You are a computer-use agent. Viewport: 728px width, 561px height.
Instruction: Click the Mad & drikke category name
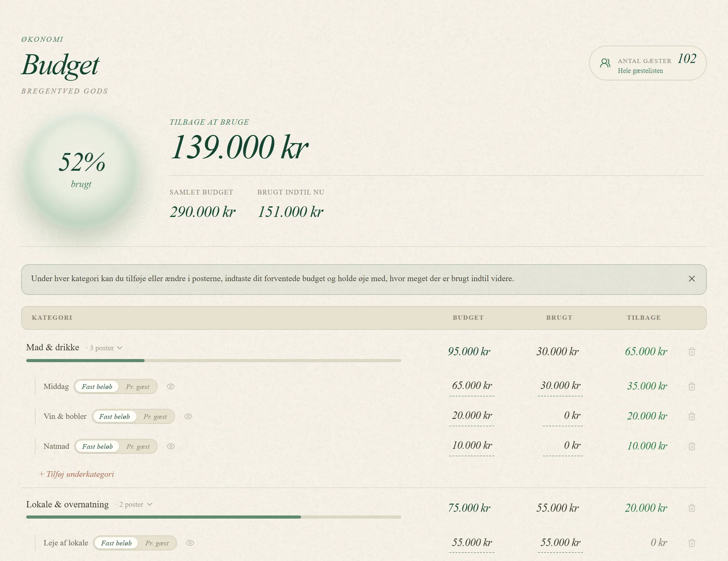click(x=53, y=347)
